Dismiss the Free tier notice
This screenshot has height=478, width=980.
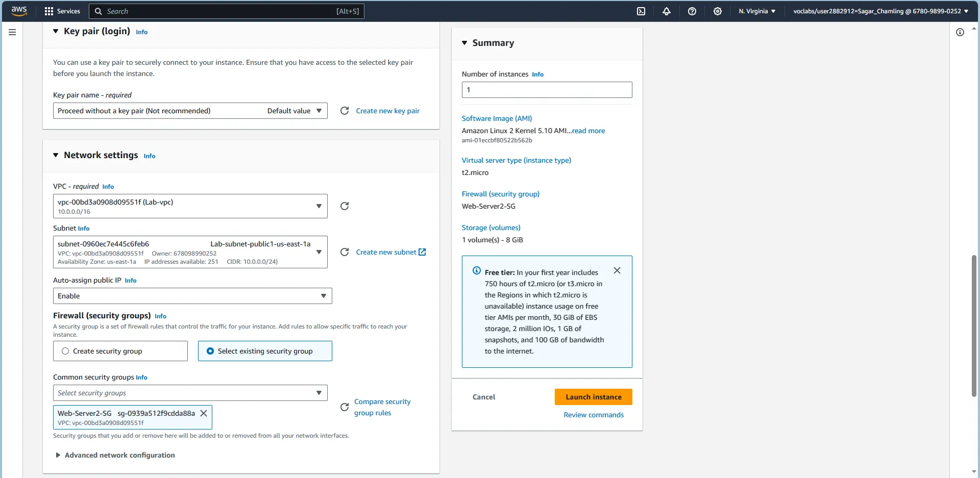pos(617,270)
